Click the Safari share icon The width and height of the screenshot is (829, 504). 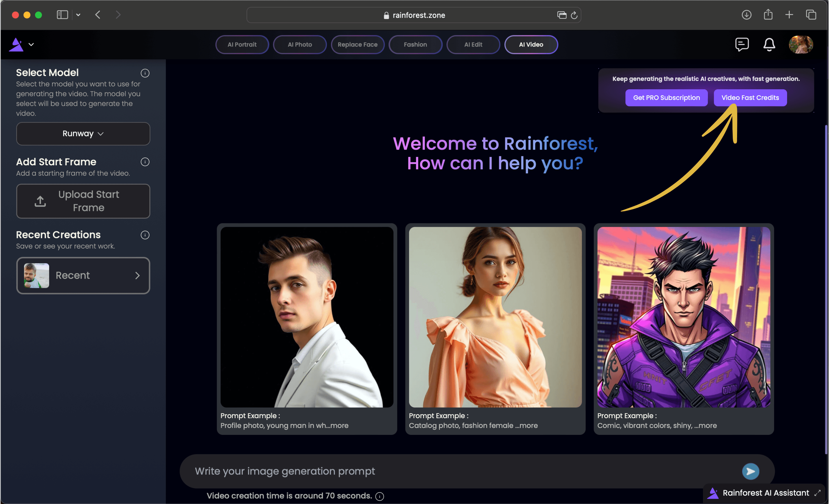768,14
